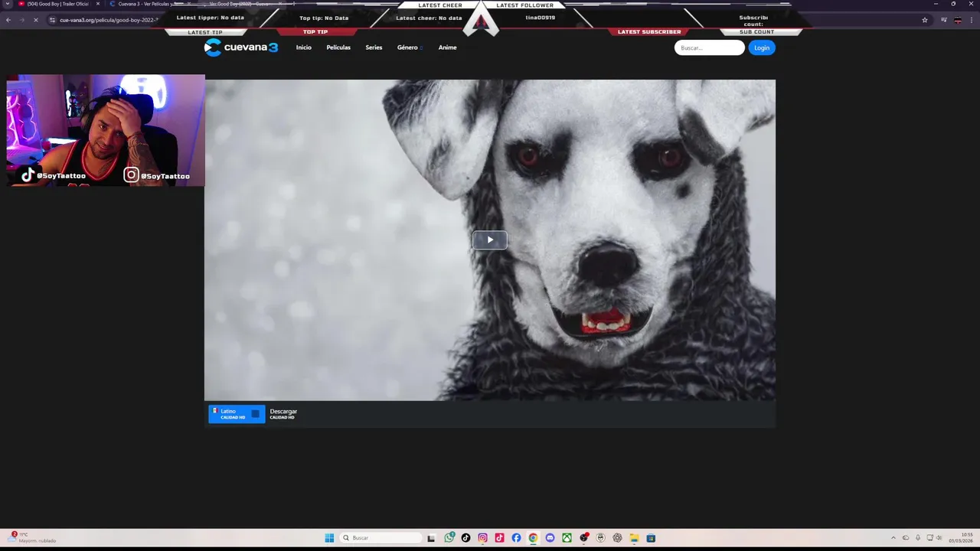
Task: Go to Películas section
Action: pos(338,47)
